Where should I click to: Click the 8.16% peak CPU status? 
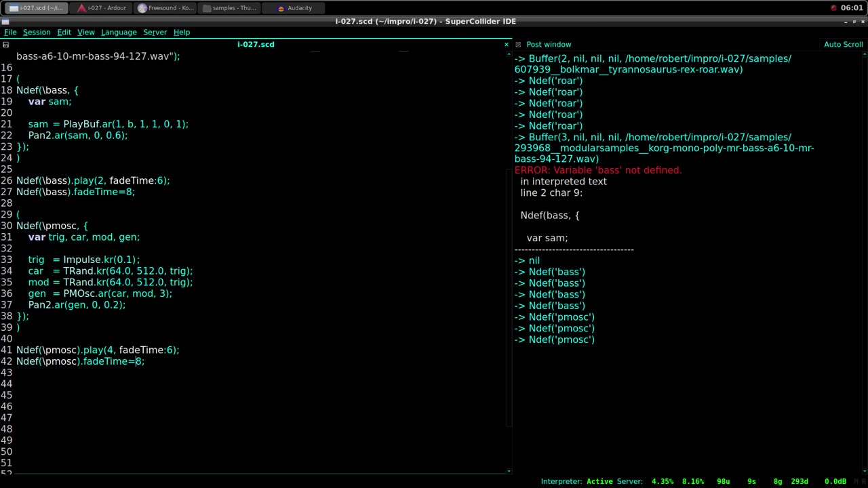pos(693,481)
